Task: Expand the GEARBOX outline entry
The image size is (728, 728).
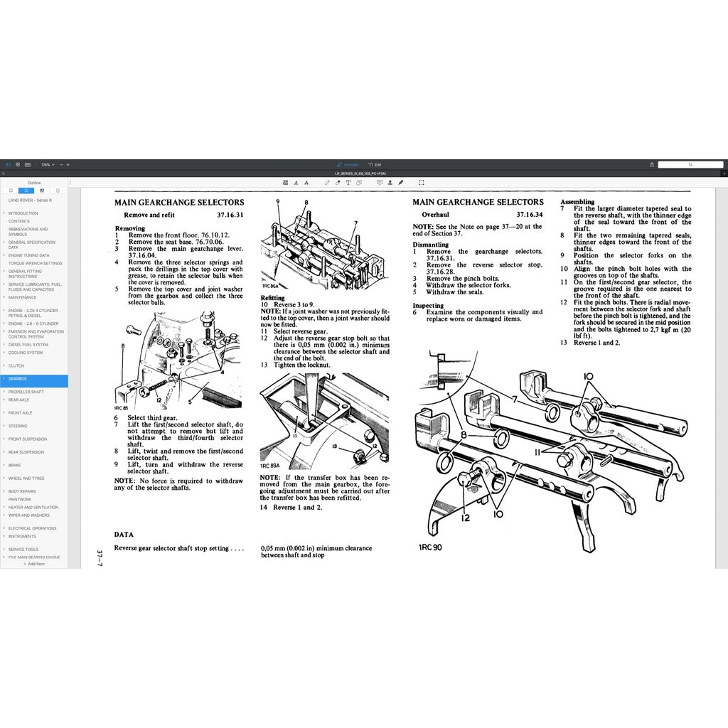Action: click(x=4, y=379)
